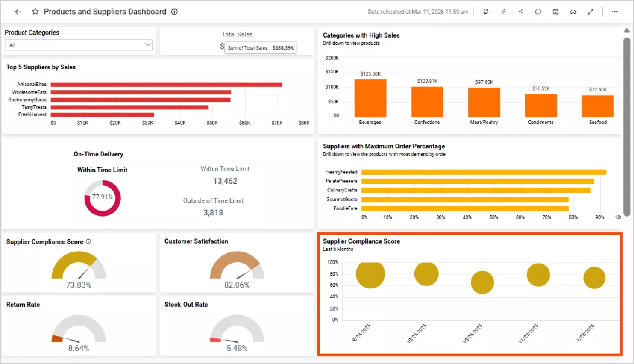The height and width of the screenshot is (364, 634).
Task: Click the $125.50K Beverages data label
Action: 370,74
